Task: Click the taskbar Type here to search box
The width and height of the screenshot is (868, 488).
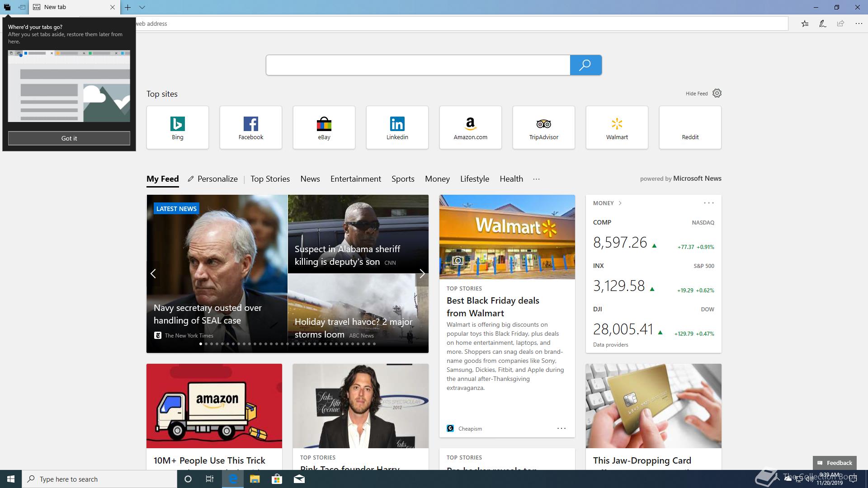Action: pyautogui.click(x=99, y=479)
